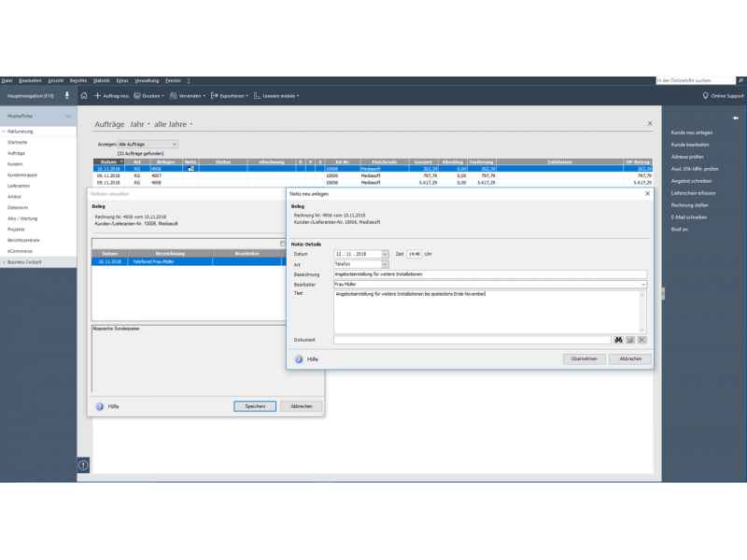The image size is (747, 560).
Task: Select Kunden in the left navigation
Action: [16, 163]
